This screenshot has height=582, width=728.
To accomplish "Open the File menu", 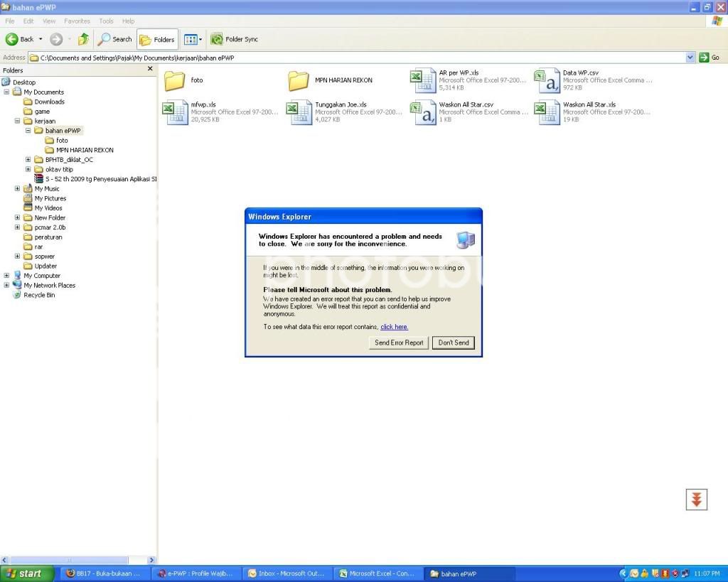I will pyautogui.click(x=10, y=21).
